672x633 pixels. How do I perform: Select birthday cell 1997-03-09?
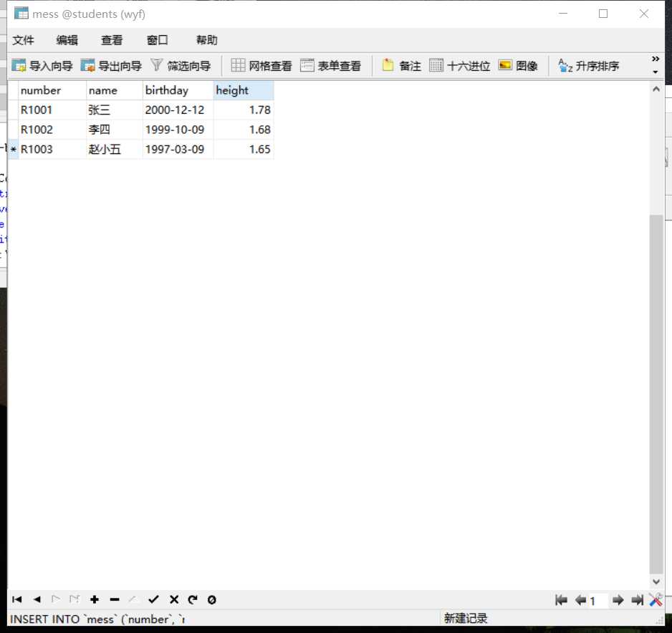pyautogui.click(x=178, y=150)
